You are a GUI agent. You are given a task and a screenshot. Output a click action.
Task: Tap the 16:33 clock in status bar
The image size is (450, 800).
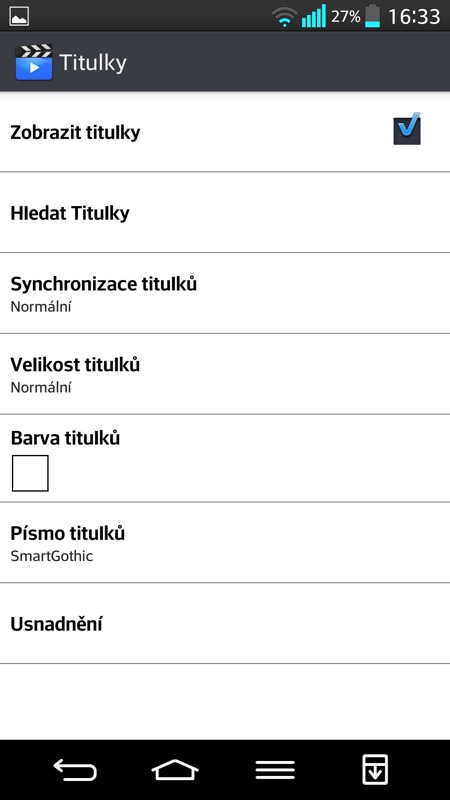(x=414, y=17)
